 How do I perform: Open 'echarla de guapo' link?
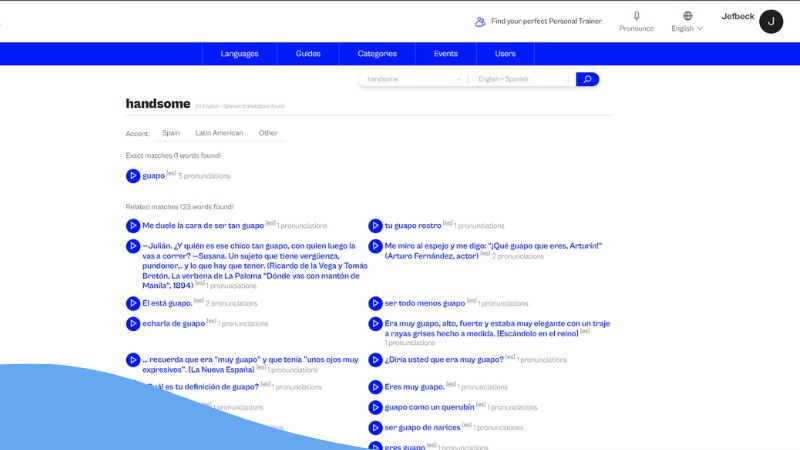click(173, 323)
